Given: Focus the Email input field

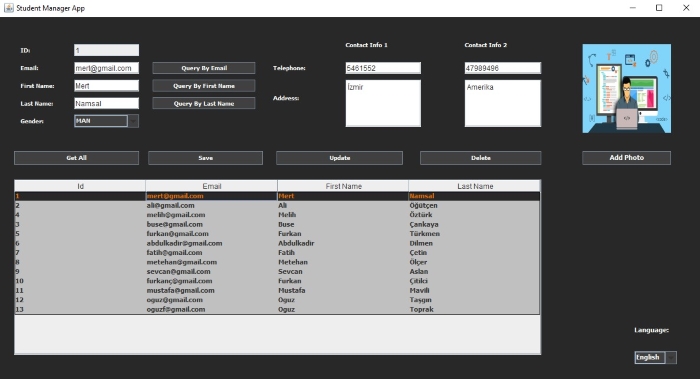Looking at the screenshot, I should click(x=106, y=68).
